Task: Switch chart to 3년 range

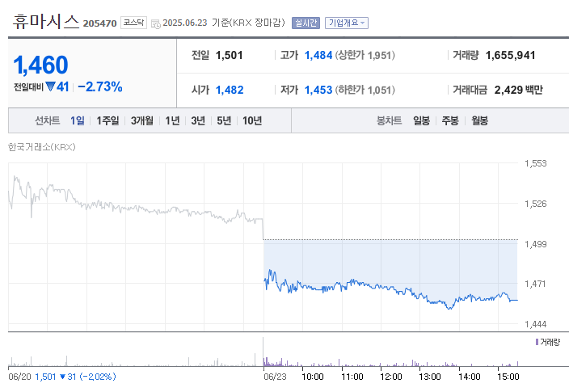Action: pos(198,120)
